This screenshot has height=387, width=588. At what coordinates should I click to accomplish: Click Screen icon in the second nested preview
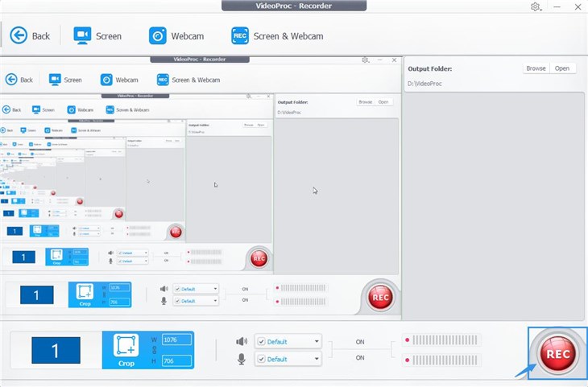coord(36,109)
